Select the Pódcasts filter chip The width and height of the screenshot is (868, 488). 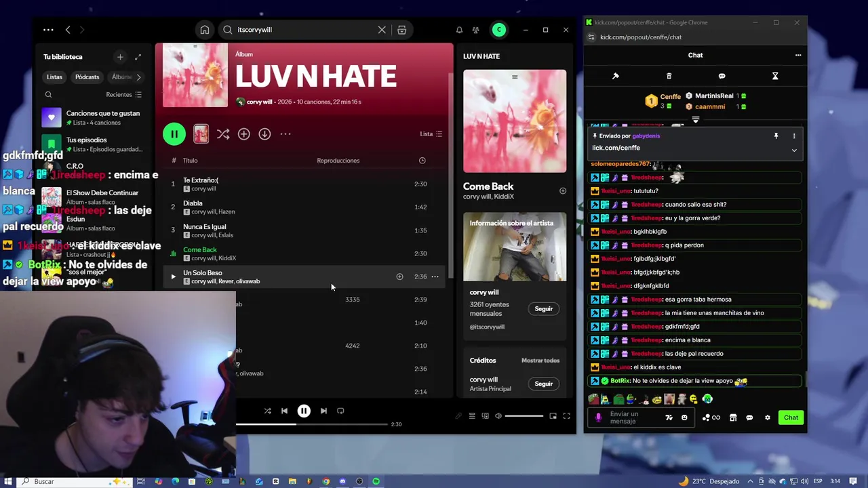87,77
